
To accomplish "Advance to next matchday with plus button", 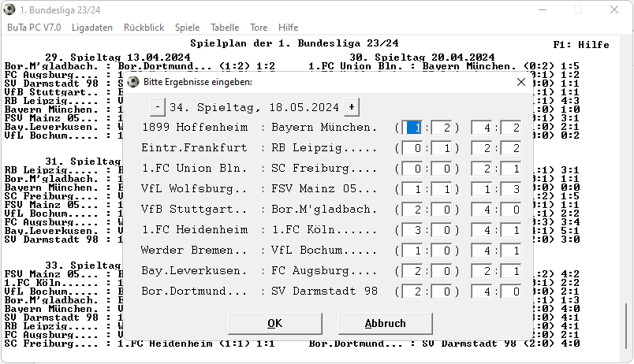I will click(x=351, y=107).
